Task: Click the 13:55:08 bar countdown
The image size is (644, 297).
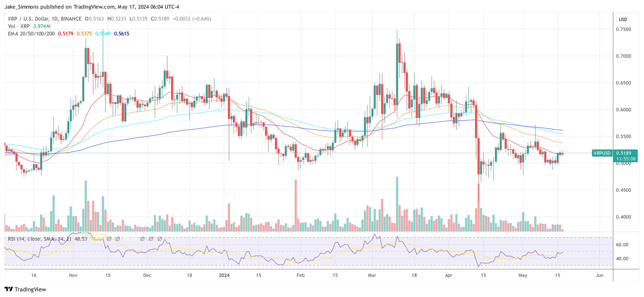Action: click(x=626, y=159)
